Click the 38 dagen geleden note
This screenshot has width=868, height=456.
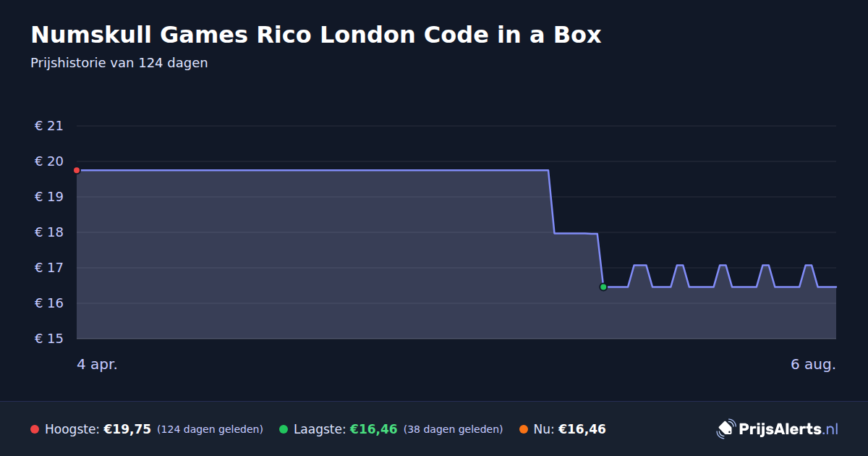pyautogui.click(x=453, y=429)
